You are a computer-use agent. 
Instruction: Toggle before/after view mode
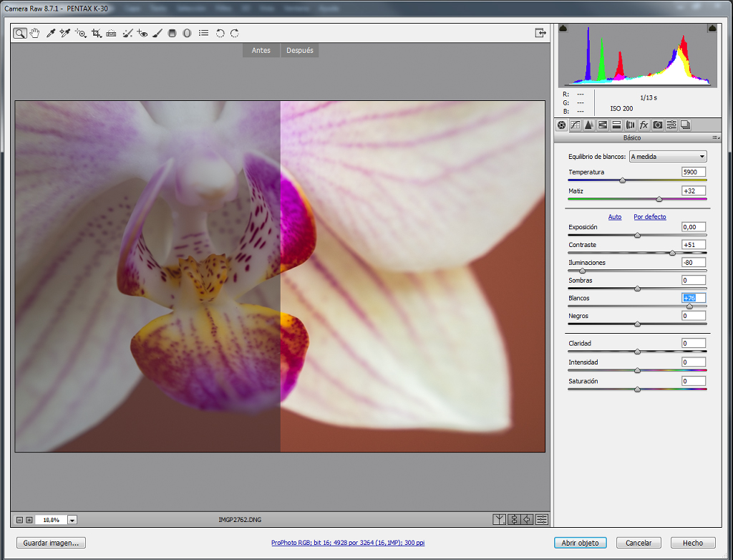tap(499, 519)
